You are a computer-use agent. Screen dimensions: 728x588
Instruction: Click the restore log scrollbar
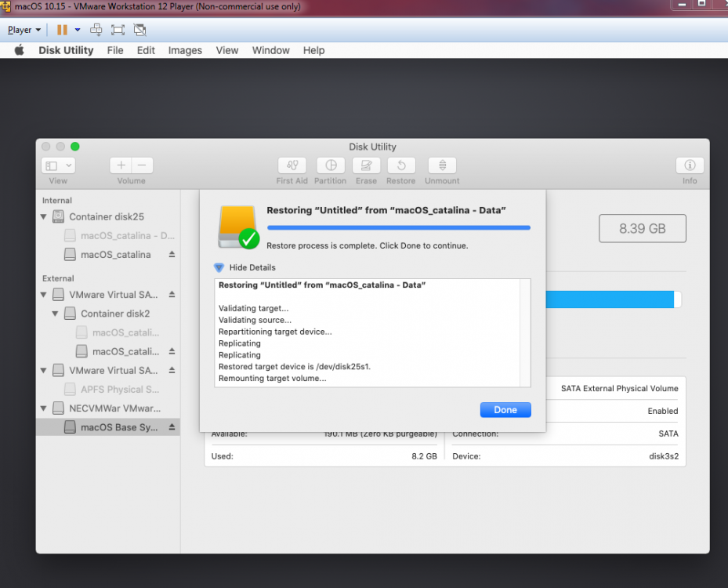click(x=525, y=332)
